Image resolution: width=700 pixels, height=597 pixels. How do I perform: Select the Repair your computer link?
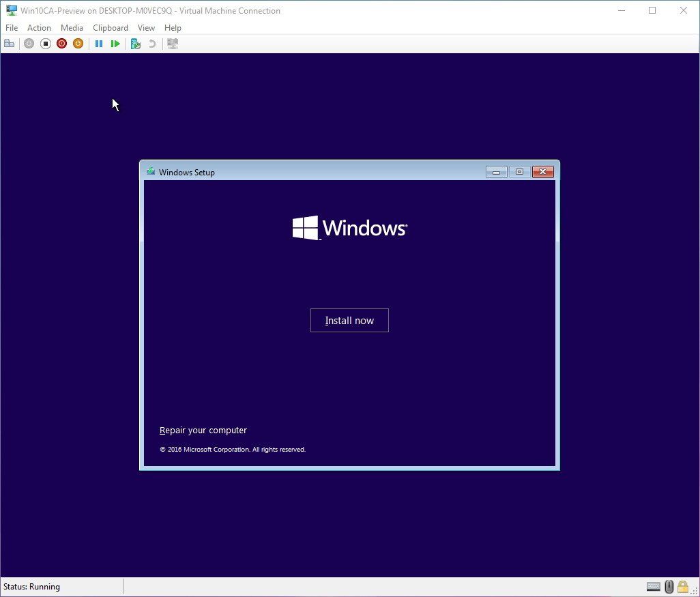point(203,430)
